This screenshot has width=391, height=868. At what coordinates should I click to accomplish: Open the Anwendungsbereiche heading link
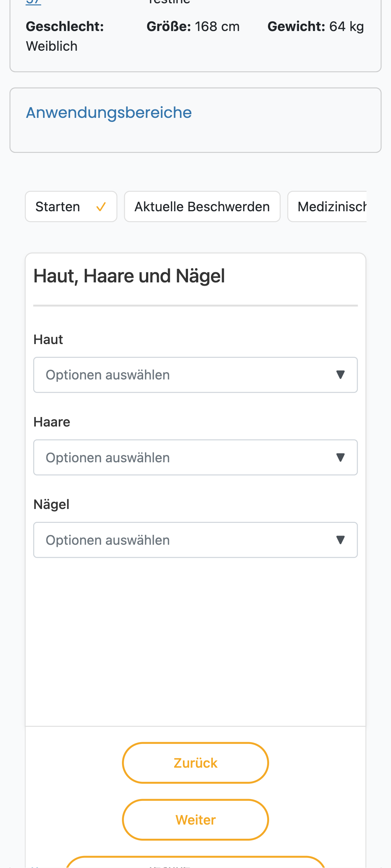point(109,112)
